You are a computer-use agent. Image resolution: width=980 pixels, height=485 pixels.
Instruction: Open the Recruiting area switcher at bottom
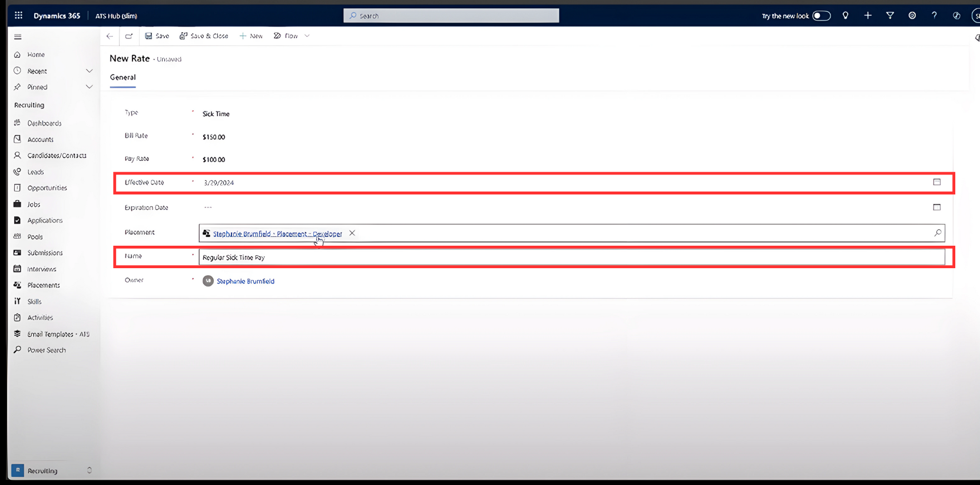(52, 470)
